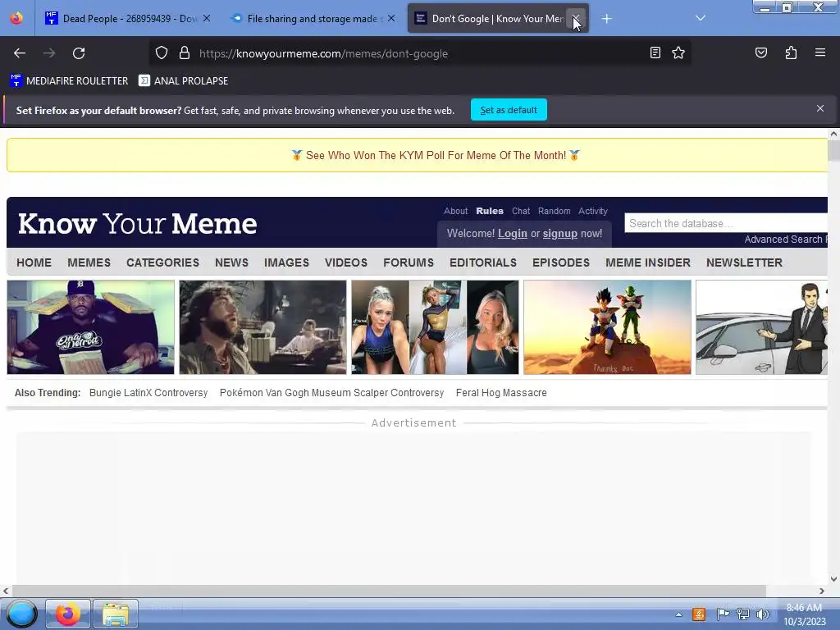Open Pokémon Van Gogh Museum Scalper Controversy
The height and width of the screenshot is (630, 840).
[x=331, y=393]
